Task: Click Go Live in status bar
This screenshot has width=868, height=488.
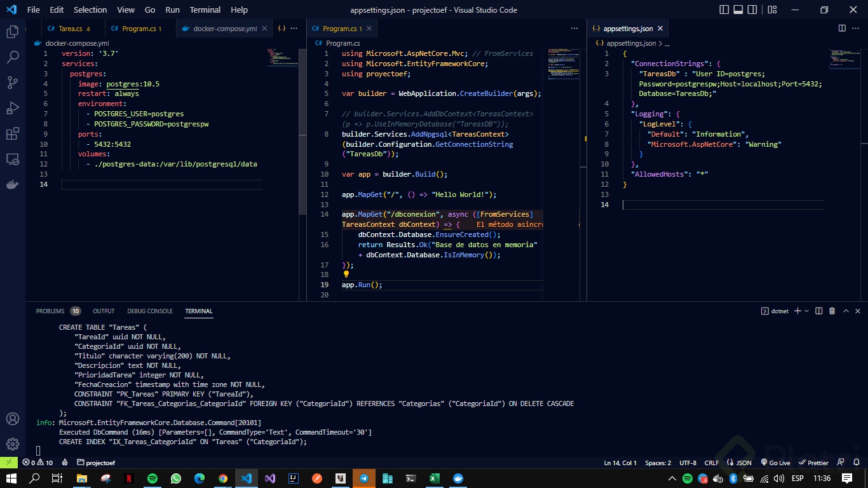Action: pyautogui.click(x=775, y=463)
